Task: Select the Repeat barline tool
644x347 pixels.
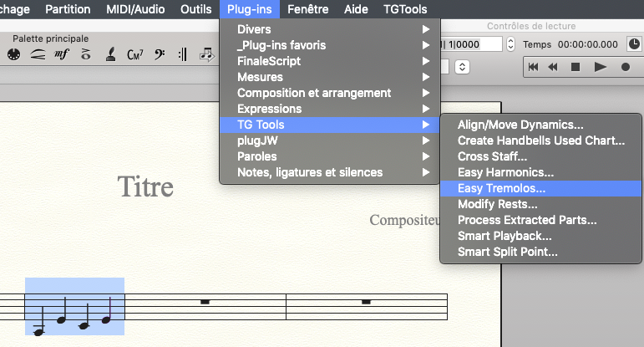Action: pos(182,54)
